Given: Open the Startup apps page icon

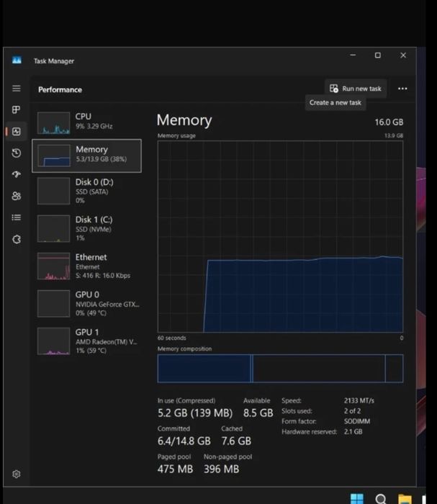Looking at the screenshot, I should [x=17, y=174].
